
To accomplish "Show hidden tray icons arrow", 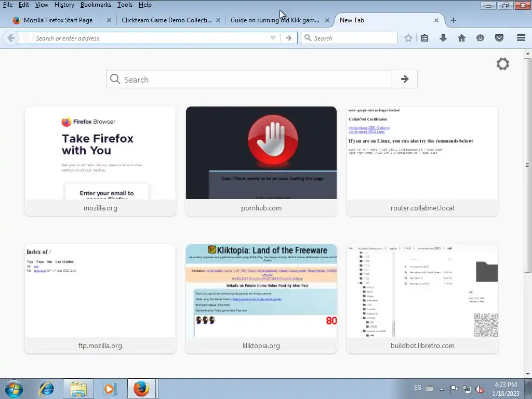I will pyautogui.click(x=442, y=389).
